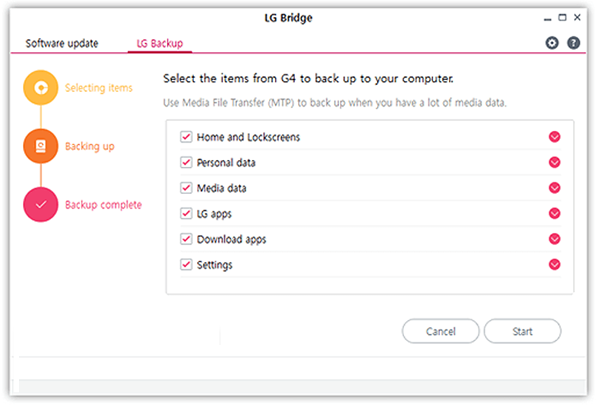Click the help question mark icon

point(573,43)
